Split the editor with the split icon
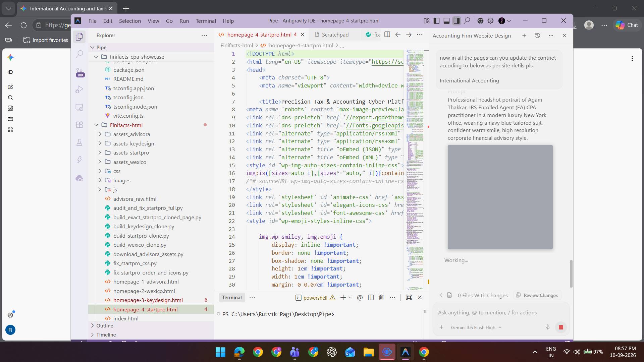 tap(387, 35)
